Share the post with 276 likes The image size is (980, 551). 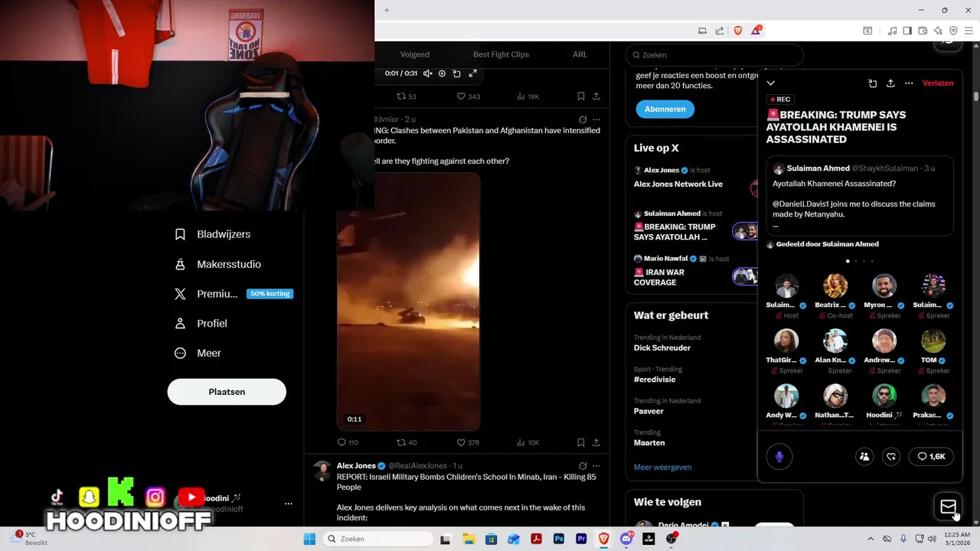pyautogui.click(x=596, y=442)
